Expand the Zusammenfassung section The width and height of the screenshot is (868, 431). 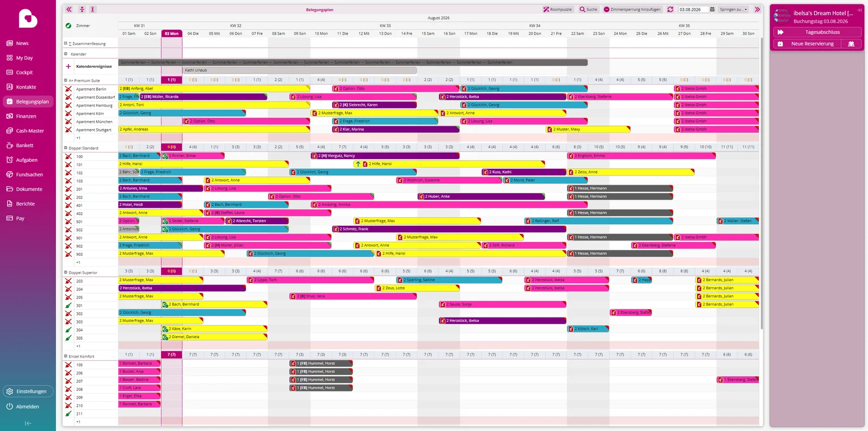(66, 43)
